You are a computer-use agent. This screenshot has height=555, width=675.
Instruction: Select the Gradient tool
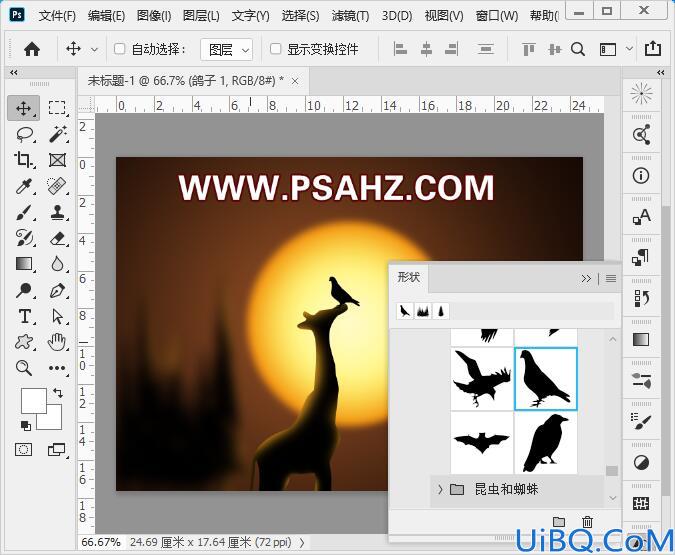point(23,264)
